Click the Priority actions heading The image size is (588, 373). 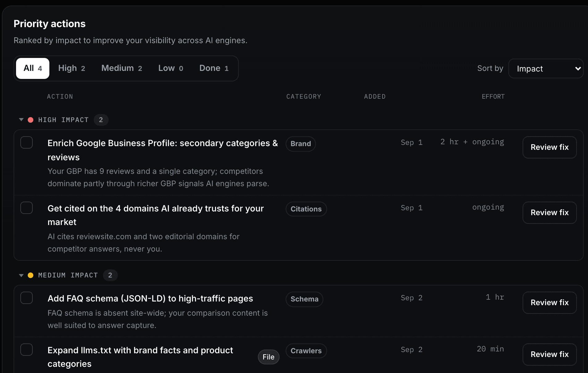click(50, 24)
